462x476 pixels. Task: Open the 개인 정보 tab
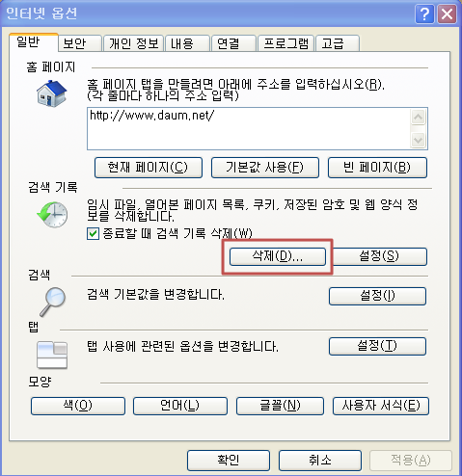coord(133,43)
